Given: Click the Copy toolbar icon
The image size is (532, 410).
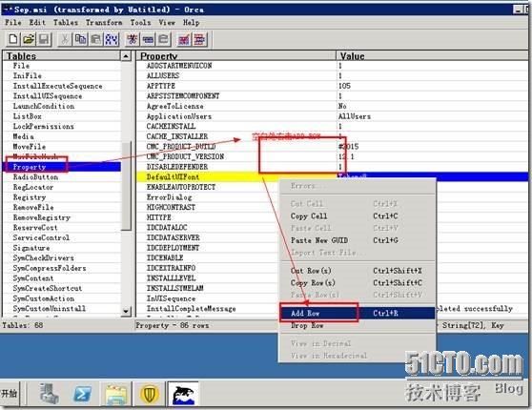Looking at the screenshot, I should pos(80,39).
